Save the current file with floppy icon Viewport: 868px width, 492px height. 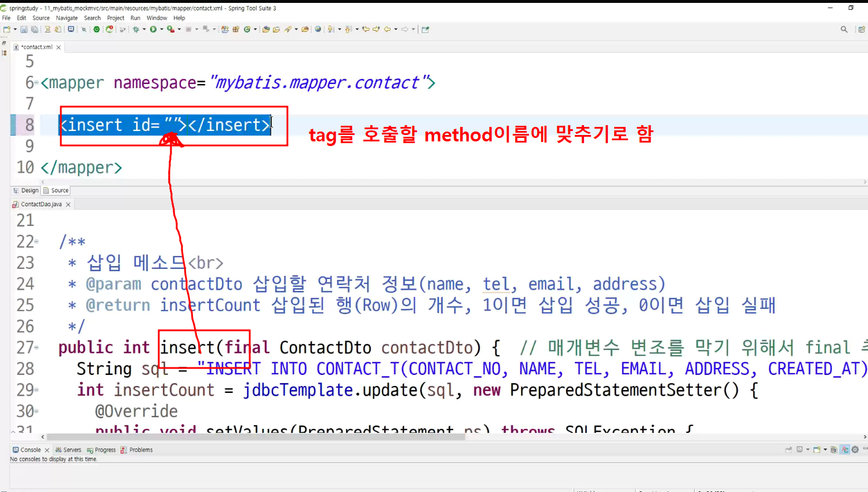(x=24, y=29)
